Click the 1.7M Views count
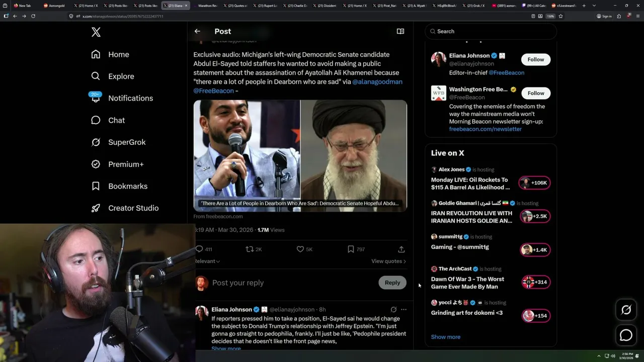Screen dimensions: 644x362 point(271,230)
